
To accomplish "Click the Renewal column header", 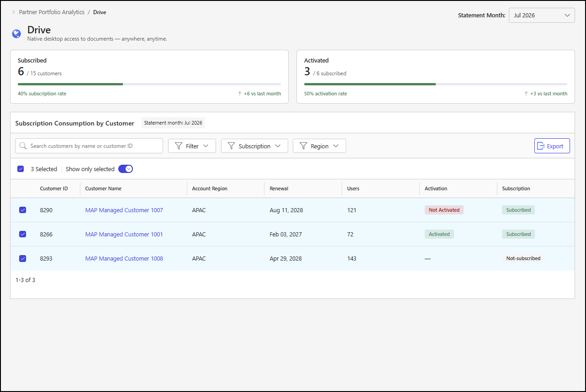I will 279,188.
